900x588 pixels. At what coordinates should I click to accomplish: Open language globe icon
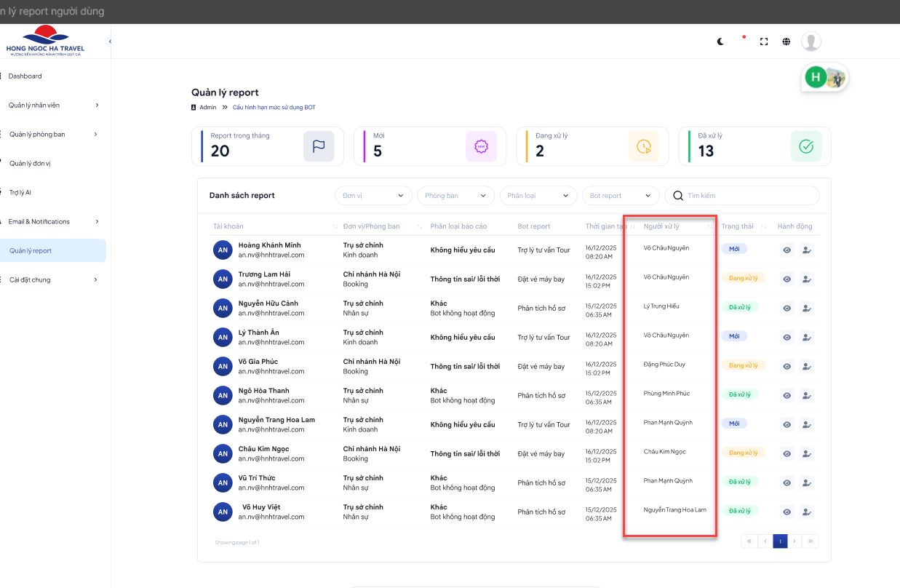pos(786,41)
